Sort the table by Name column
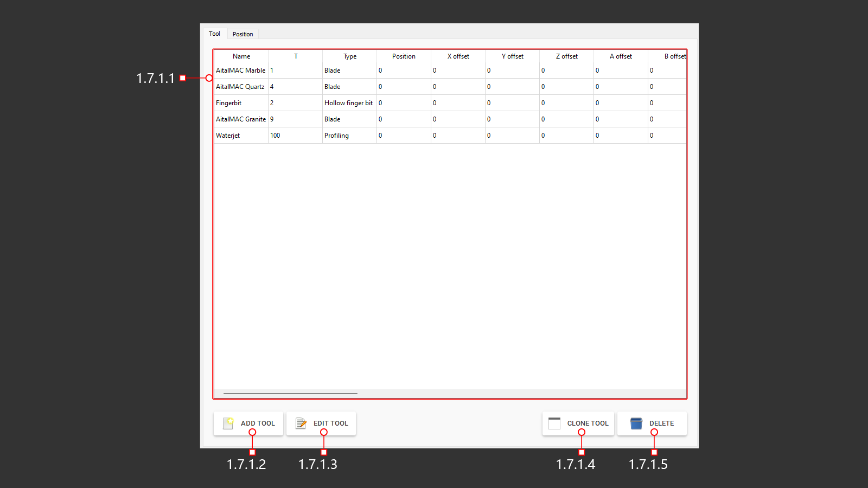This screenshot has height=488, width=868. (x=241, y=56)
